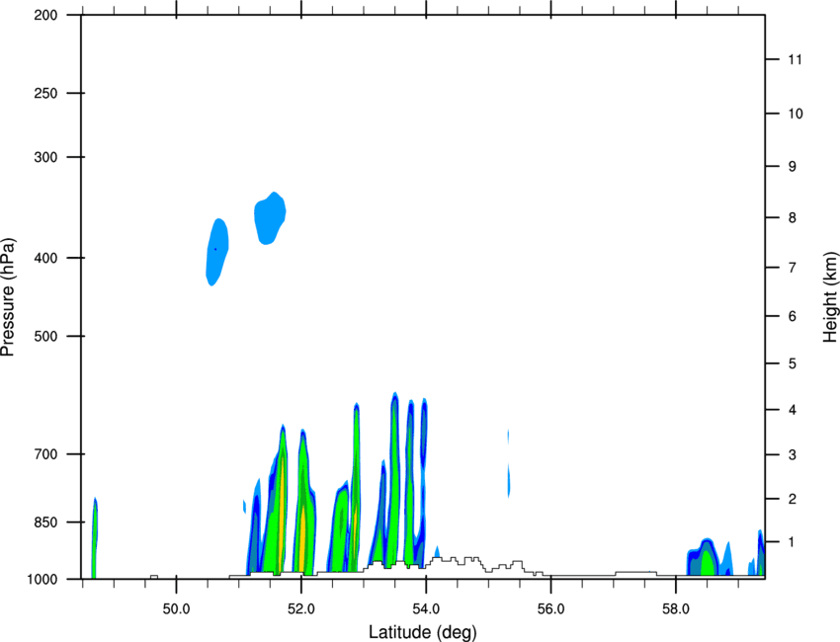Image resolution: width=840 pixels, height=642 pixels.
Task: Pick the 5 km height tick label
Action: tap(792, 364)
